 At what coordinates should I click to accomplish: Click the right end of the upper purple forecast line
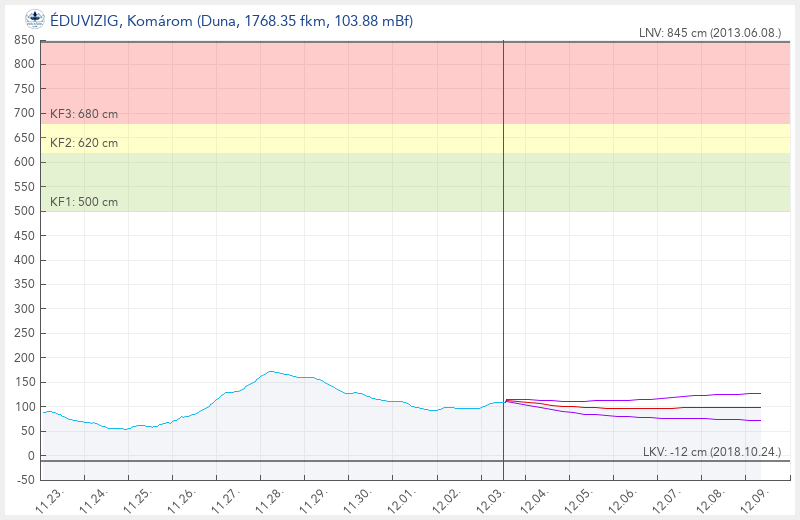[760, 393]
